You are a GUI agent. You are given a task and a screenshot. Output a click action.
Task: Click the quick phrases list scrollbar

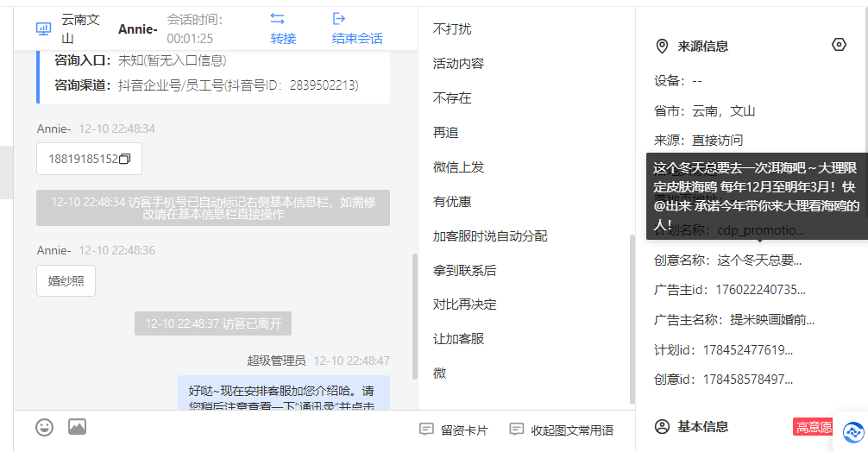pyautogui.click(x=632, y=319)
